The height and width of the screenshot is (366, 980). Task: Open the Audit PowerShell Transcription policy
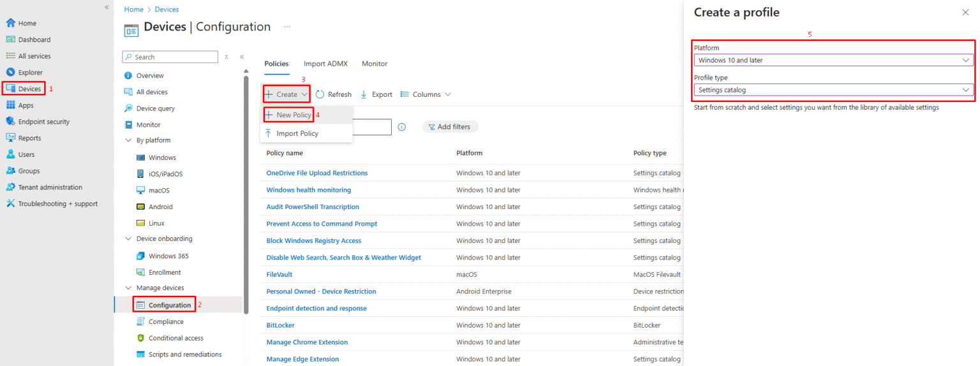click(313, 207)
